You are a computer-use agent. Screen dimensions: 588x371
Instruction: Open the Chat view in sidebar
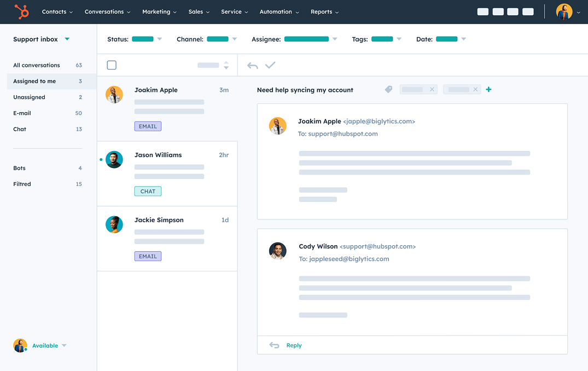coord(48,129)
